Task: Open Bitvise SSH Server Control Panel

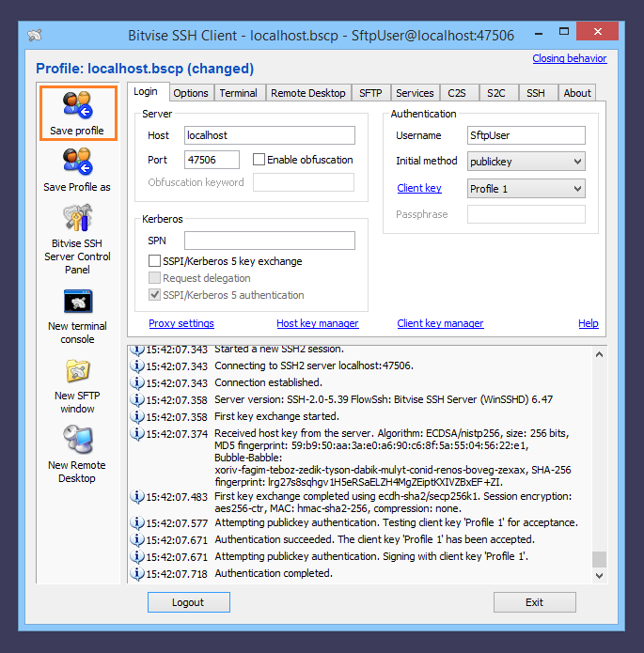Action: [77, 239]
